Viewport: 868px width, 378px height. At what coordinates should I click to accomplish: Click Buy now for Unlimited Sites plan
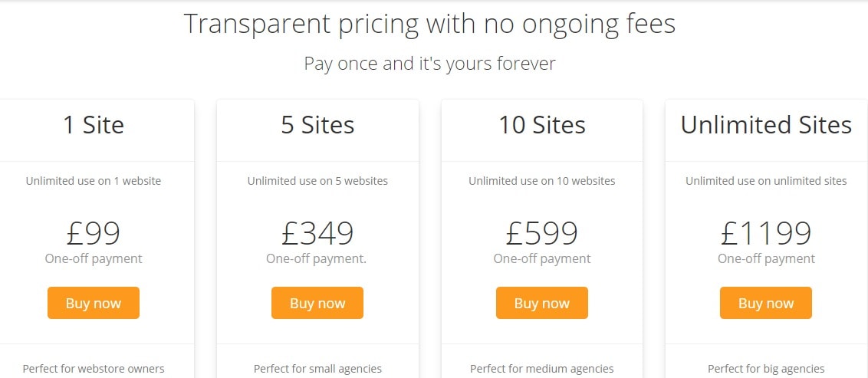(x=766, y=303)
